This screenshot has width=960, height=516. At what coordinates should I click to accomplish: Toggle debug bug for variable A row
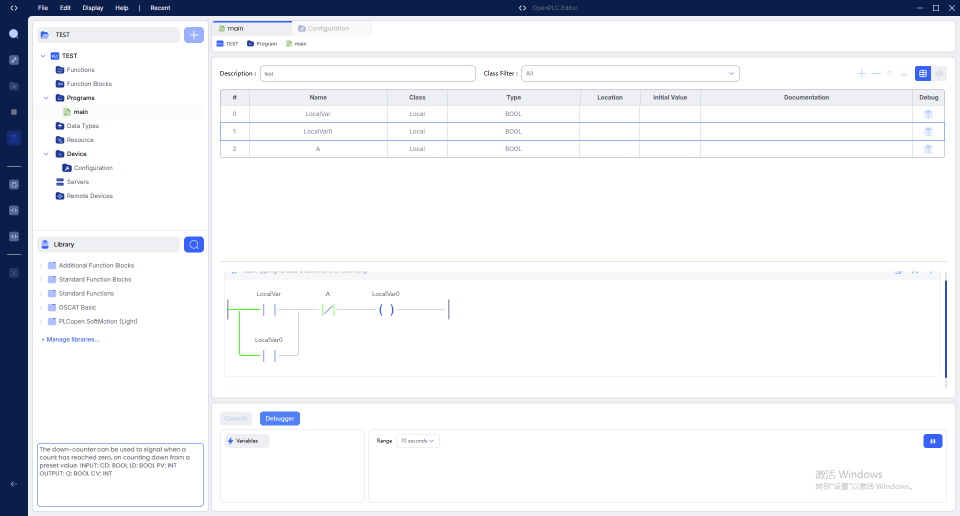click(928, 149)
